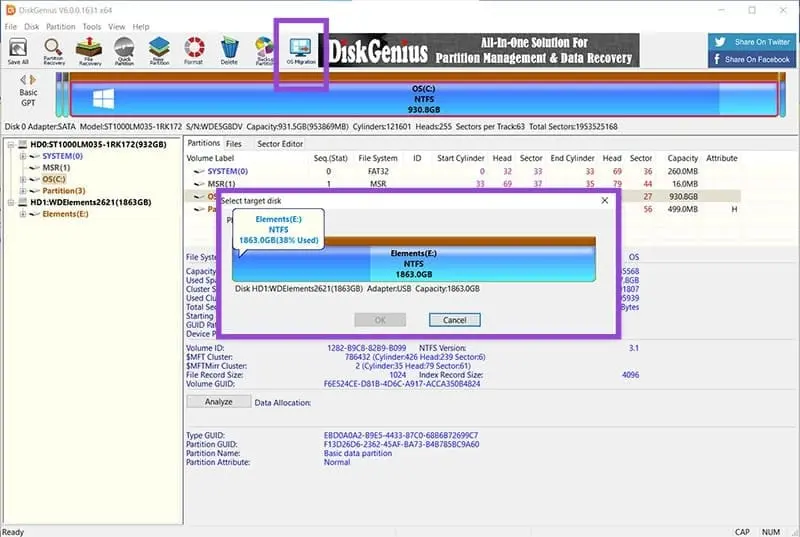
Task: Select Elements(E:) partition bar in dialog
Action: pyautogui.click(x=414, y=263)
